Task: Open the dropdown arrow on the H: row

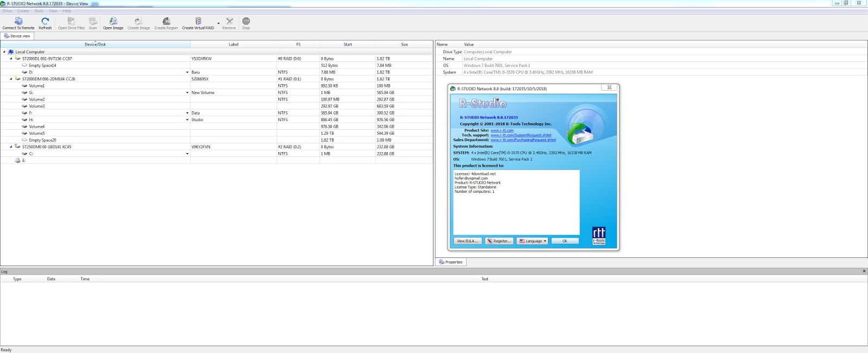Action: [187, 119]
